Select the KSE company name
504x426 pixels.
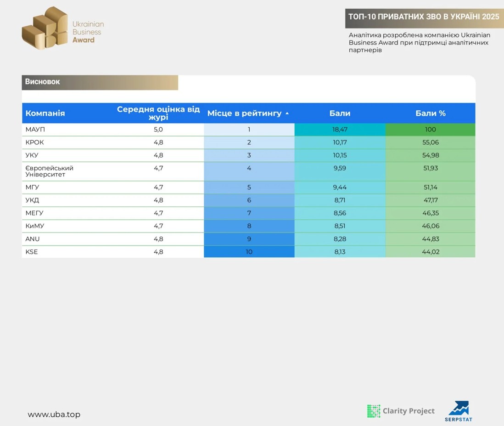pos(32,252)
